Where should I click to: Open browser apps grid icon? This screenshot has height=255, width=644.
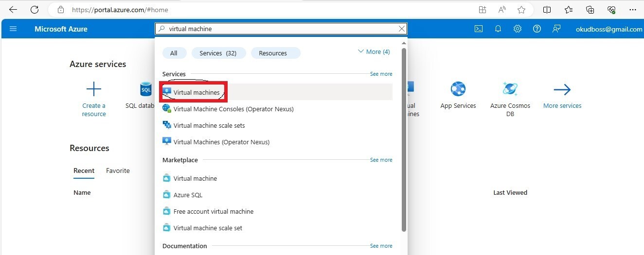pyautogui.click(x=482, y=10)
